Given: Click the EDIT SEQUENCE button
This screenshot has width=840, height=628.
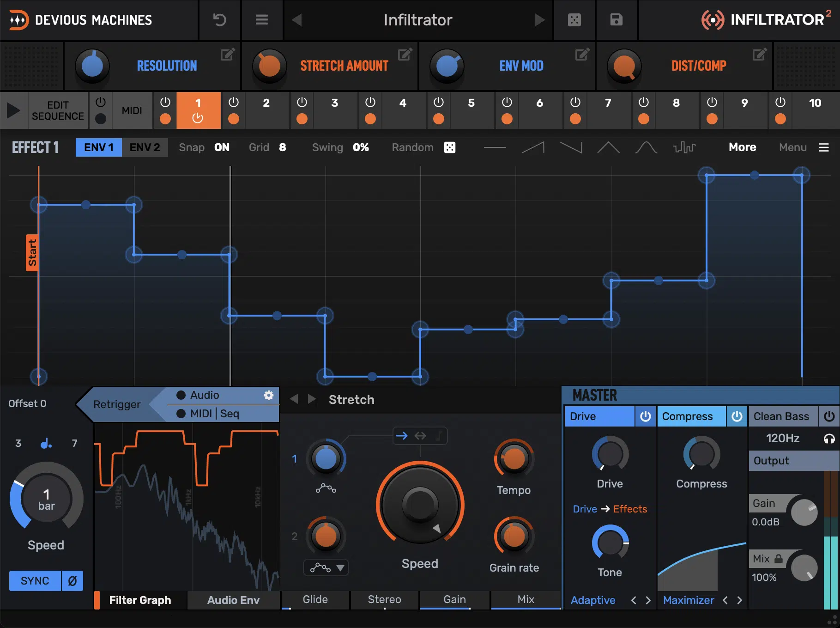Looking at the screenshot, I should point(58,110).
